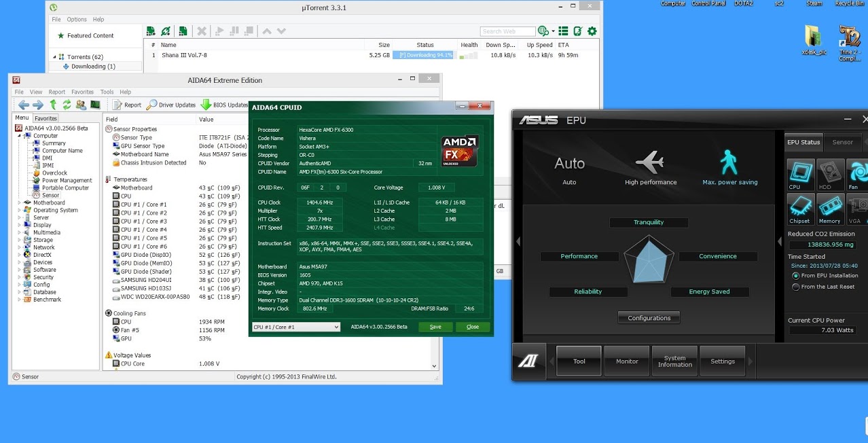
Task: Expand Operating System node in AIDA64 tree
Action: 20,210
